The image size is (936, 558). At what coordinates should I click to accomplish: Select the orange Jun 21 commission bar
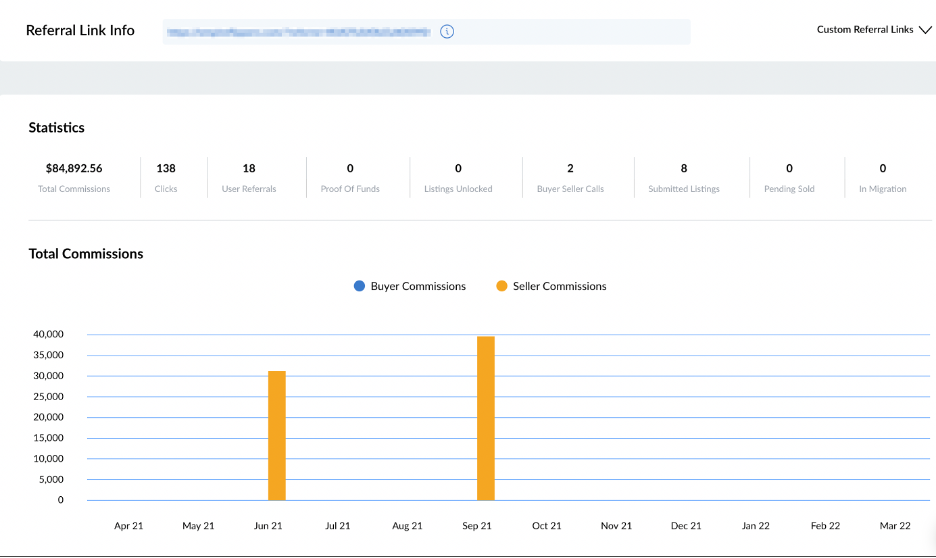(x=277, y=435)
